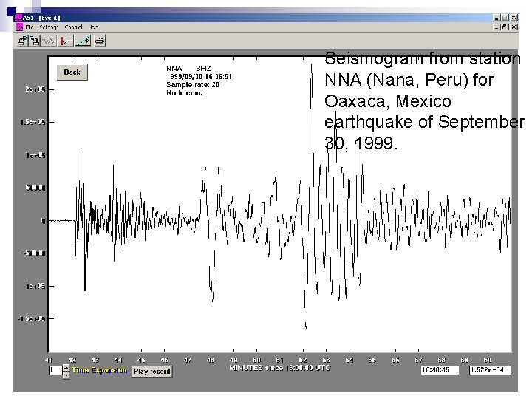Screen dimensions: 532x399
Task: Increase Time Expansion with the up arrow
Action: [x=66, y=367]
